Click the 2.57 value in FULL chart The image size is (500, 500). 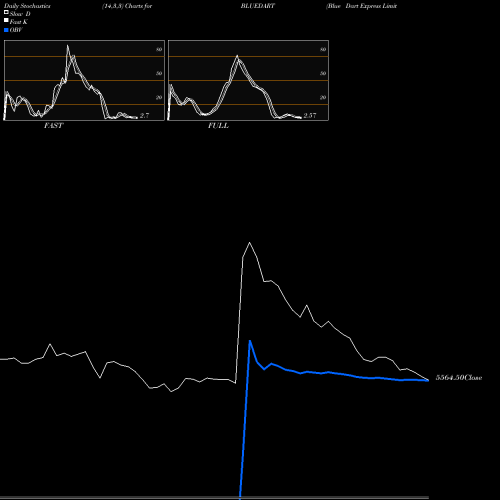[310, 115]
